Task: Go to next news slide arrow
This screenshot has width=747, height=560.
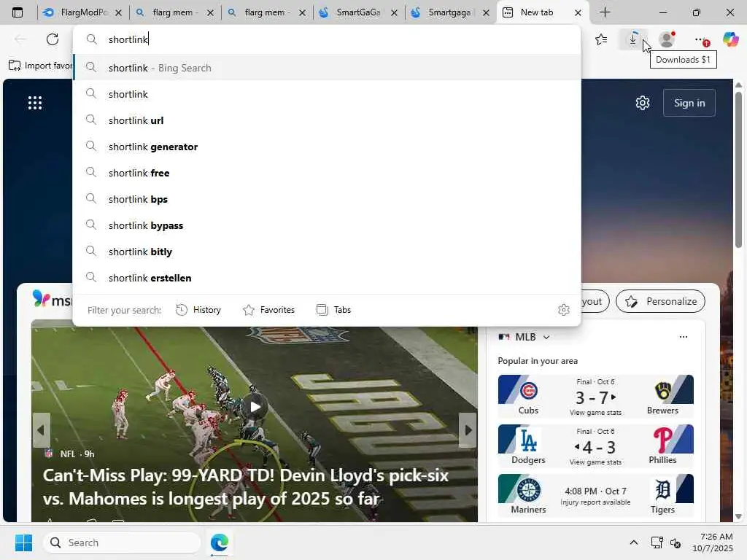Action: [468, 430]
